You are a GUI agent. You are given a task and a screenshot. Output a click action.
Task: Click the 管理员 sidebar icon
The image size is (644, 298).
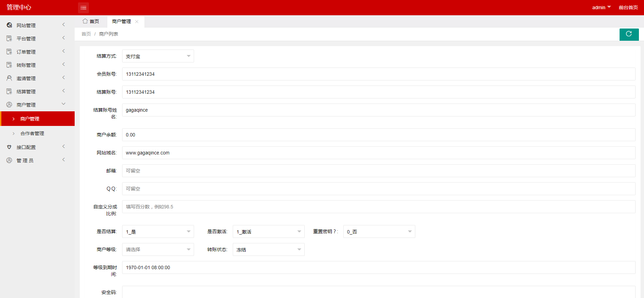[x=9, y=160]
